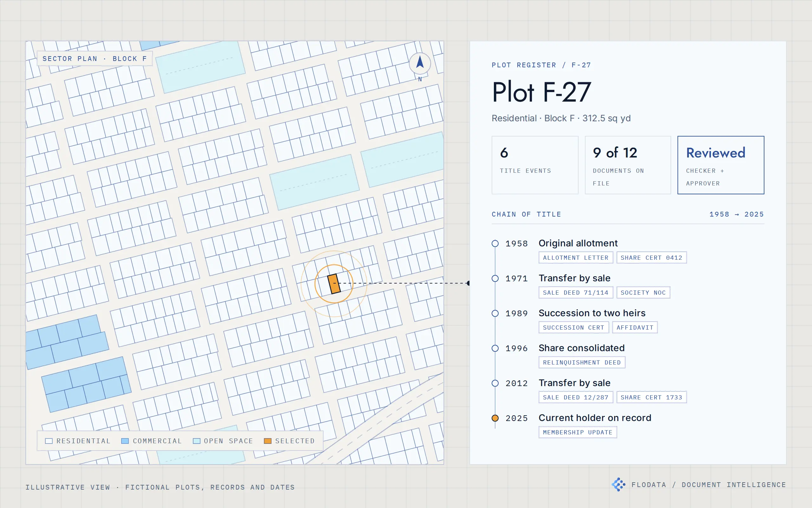Click the Open Space legend label text

[x=228, y=441]
